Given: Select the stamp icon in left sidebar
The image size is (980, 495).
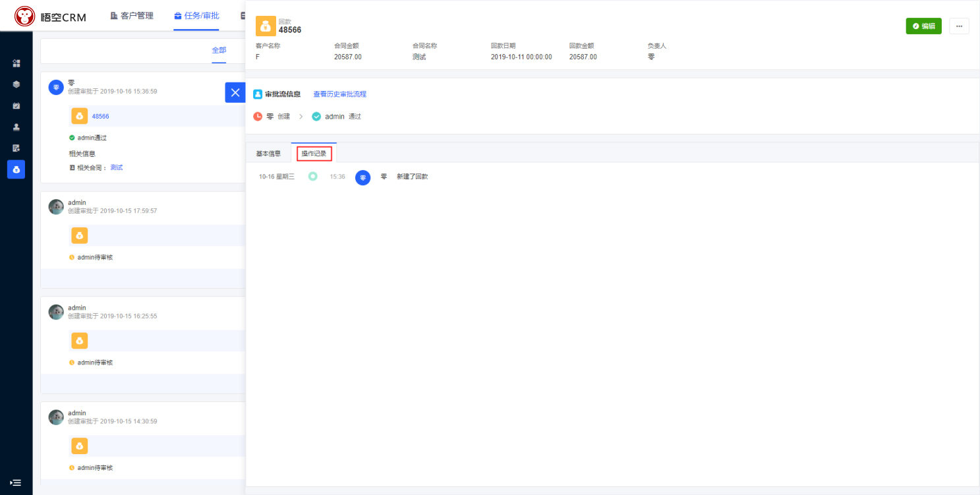Looking at the screenshot, I should pyautogui.click(x=16, y=127).
